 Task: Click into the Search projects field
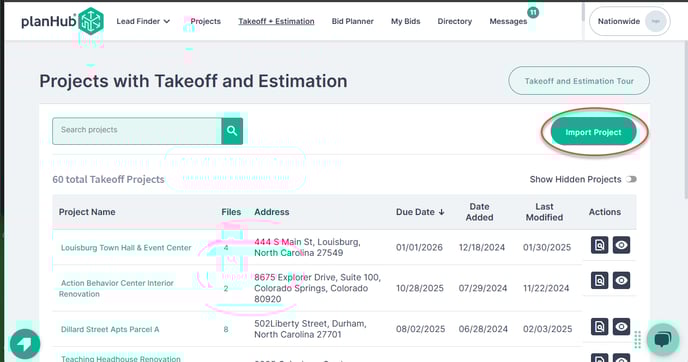point(137,131)
